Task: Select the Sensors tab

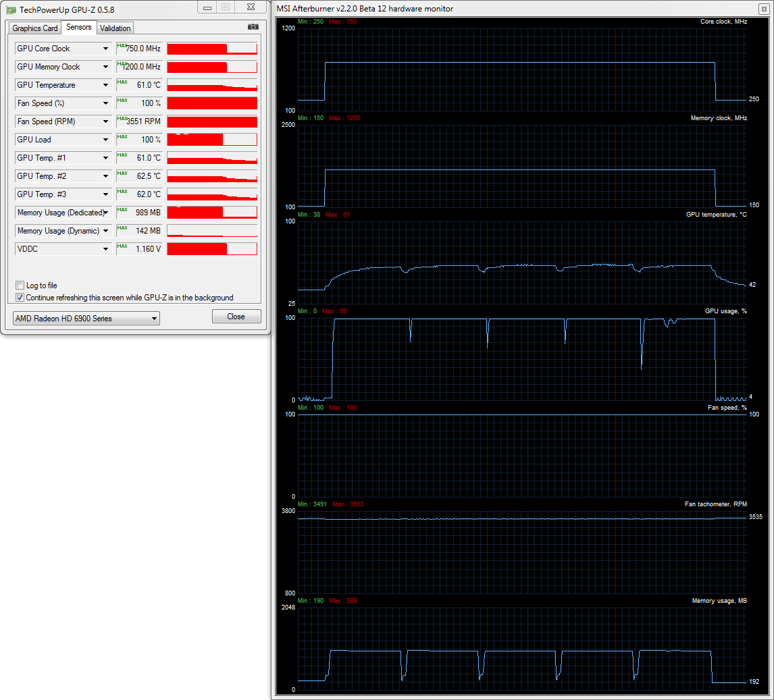Action: 79,27
